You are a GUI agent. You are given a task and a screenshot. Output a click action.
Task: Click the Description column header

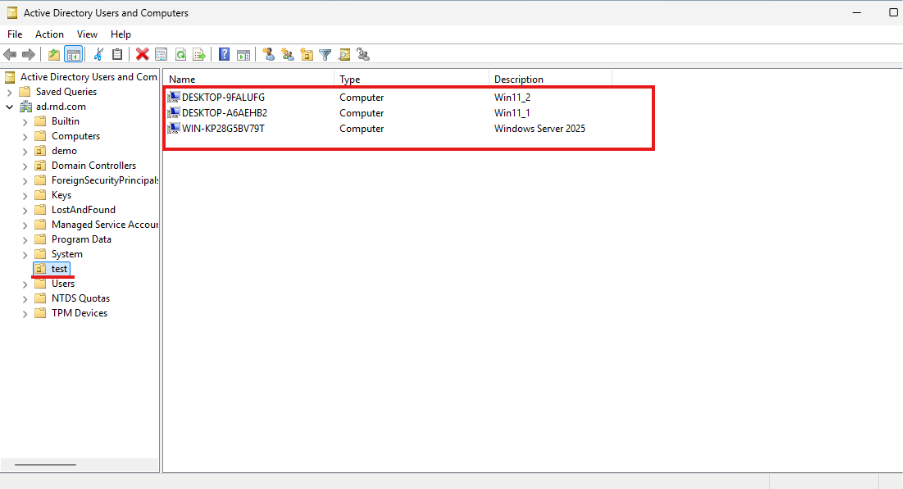click(550, 79)
